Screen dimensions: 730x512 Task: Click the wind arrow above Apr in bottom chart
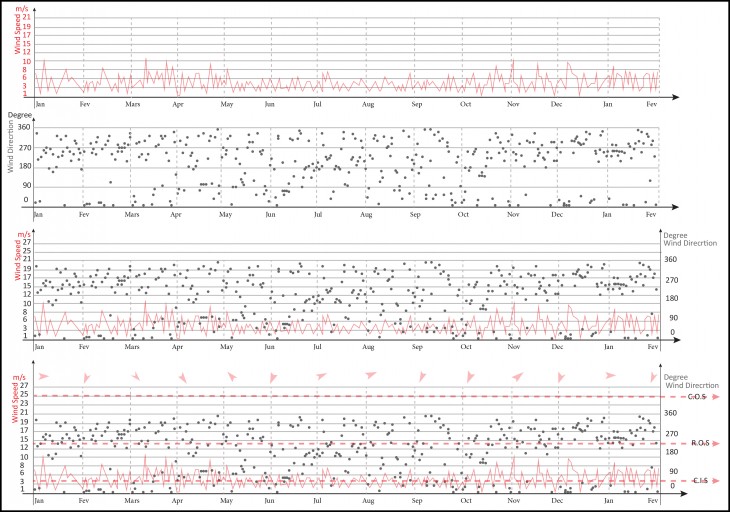[x=183, y=377]
